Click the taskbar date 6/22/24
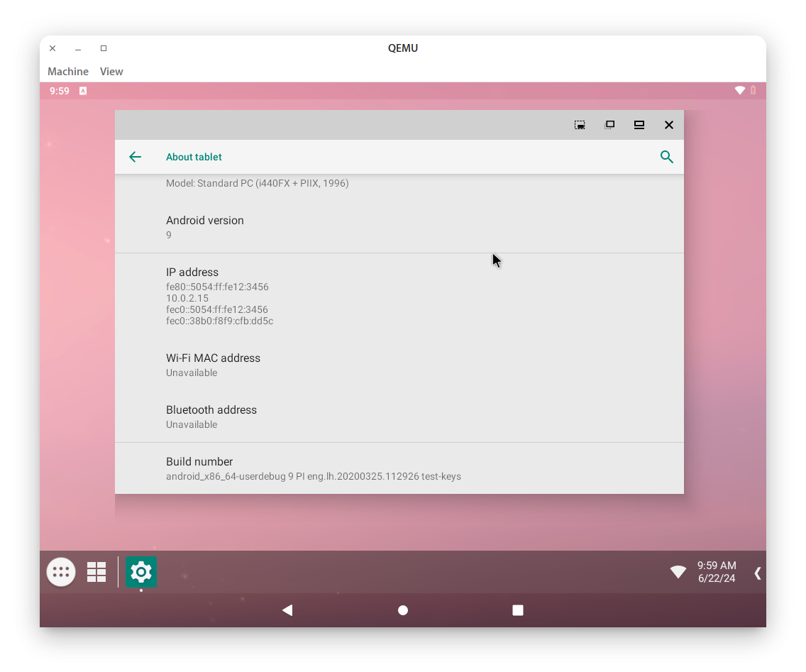Image resolution: width=806 pixels, height=672 pixels. tap(717, 578)
